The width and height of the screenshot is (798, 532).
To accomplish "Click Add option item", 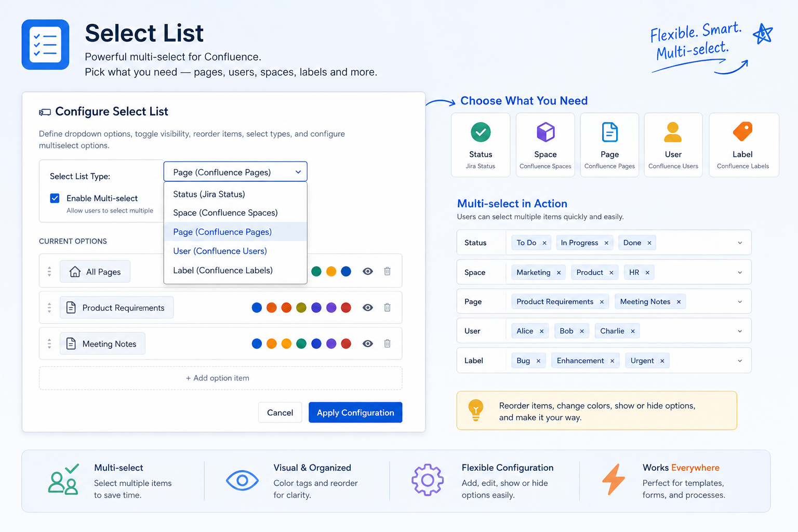I will coord(220,378).
